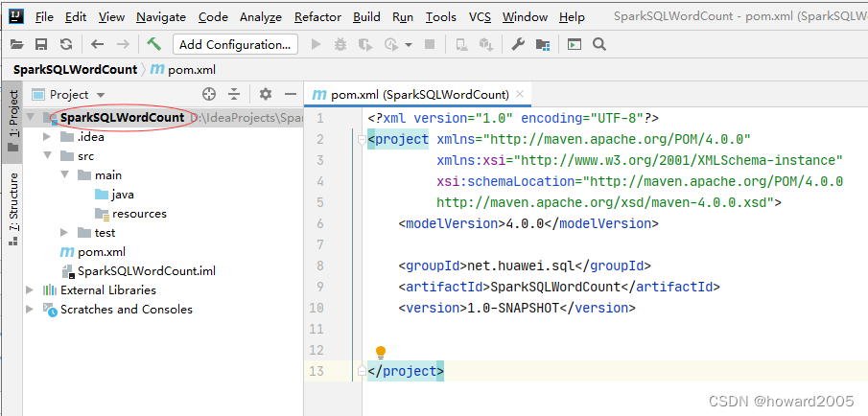868x416 pixels.
Task: Click the Run Anything terminal icon
Action: coord(575,44)
